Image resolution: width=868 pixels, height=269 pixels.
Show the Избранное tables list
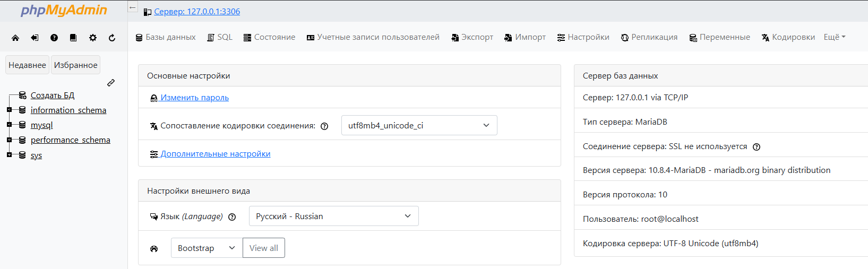point(76,65)
